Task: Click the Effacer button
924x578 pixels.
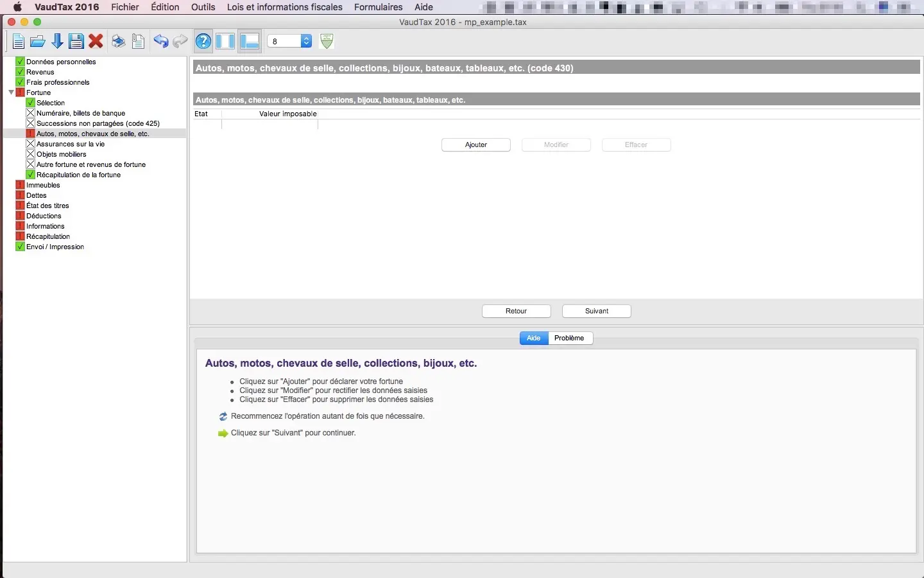Action: (x=637, y=145)
